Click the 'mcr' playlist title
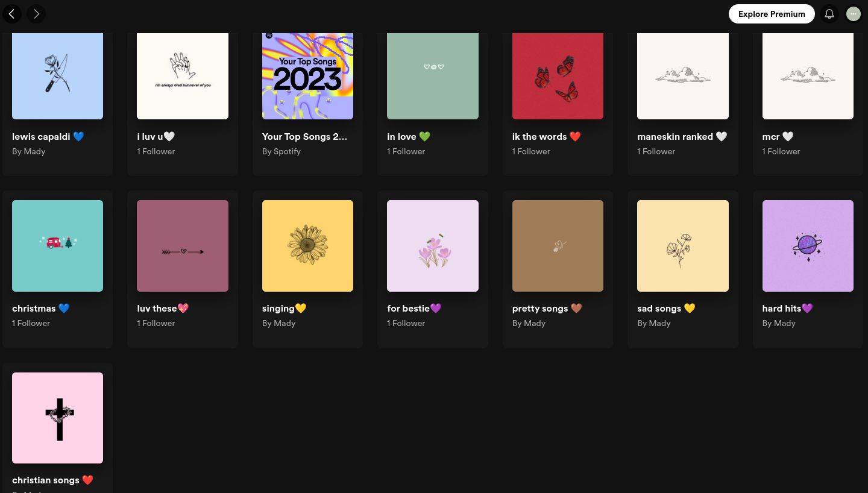Viewport: 868px width, 493px height. tap(777, 137)
